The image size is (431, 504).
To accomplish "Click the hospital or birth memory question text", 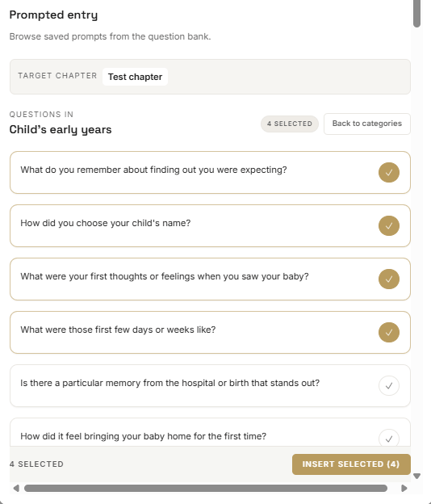I will (x=169, y=383).
